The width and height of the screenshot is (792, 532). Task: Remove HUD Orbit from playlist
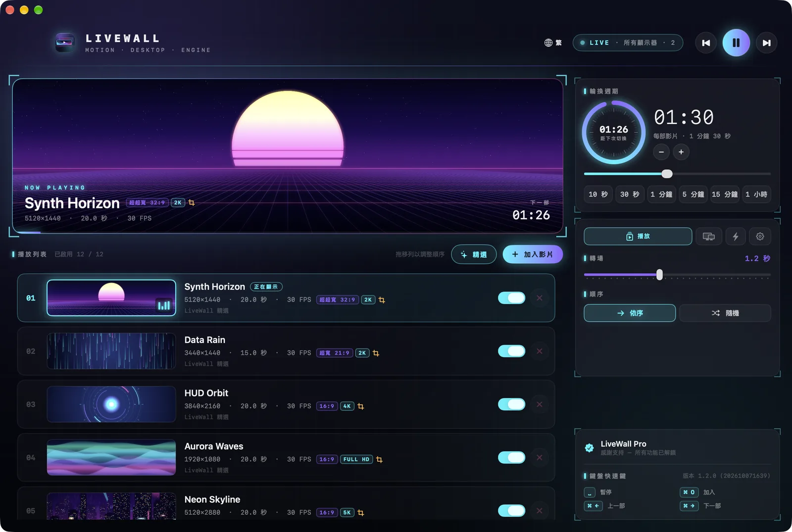point(540,404)
